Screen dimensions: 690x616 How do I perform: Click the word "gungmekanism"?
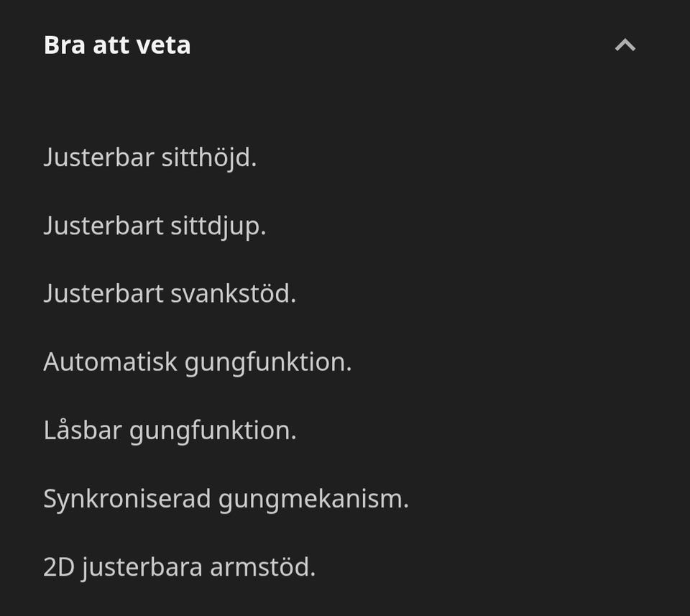coord(313,498)
